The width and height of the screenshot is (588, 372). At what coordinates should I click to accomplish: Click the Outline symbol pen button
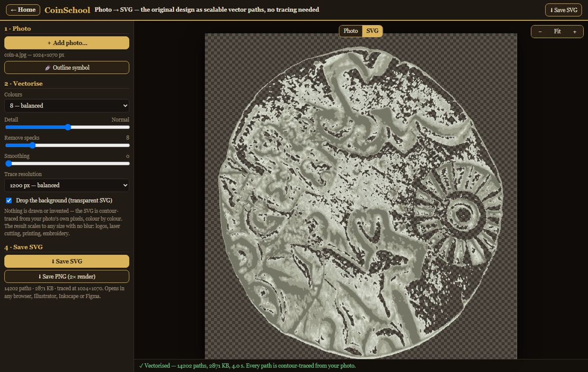click(67, 68)
